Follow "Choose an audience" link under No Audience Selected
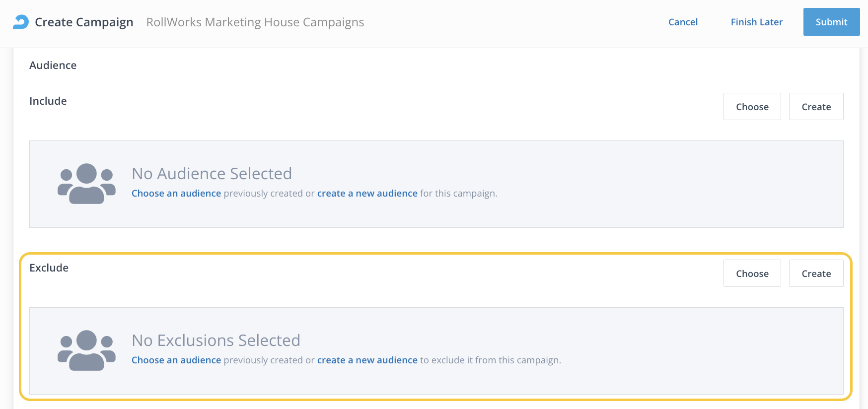Screen dimensions: 868x409 176,194
